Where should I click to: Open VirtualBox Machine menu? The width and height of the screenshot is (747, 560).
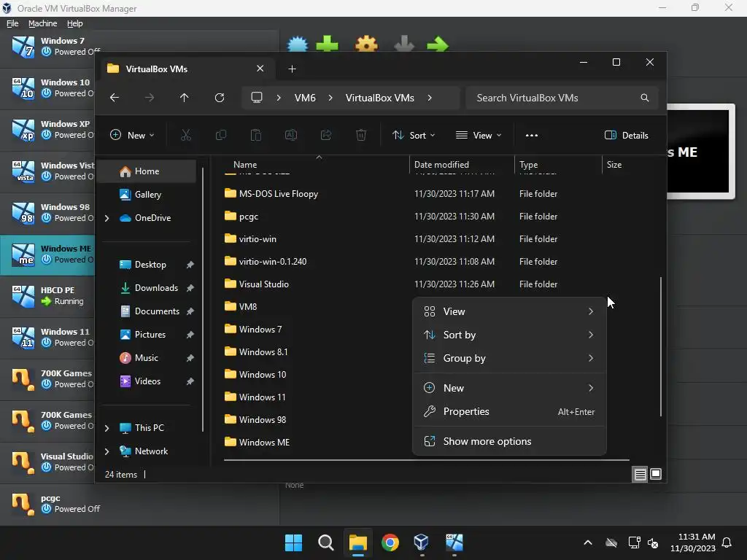(x=42, y=23)
